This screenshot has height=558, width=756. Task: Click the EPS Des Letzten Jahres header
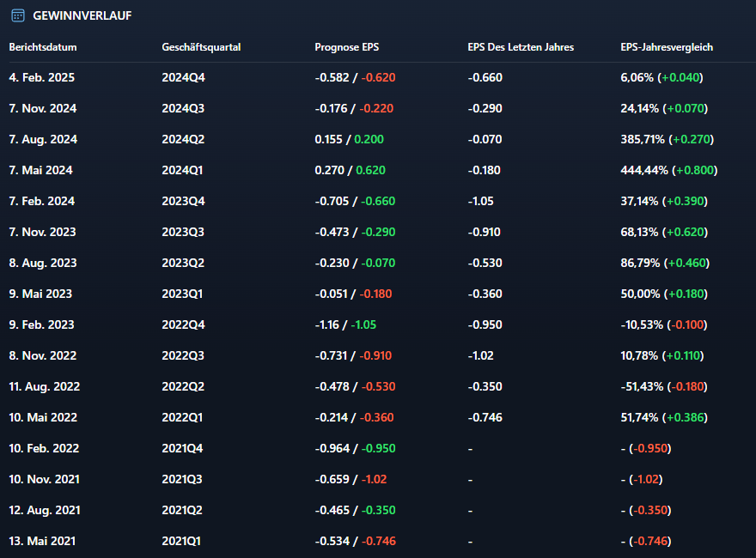coord(521,47)
